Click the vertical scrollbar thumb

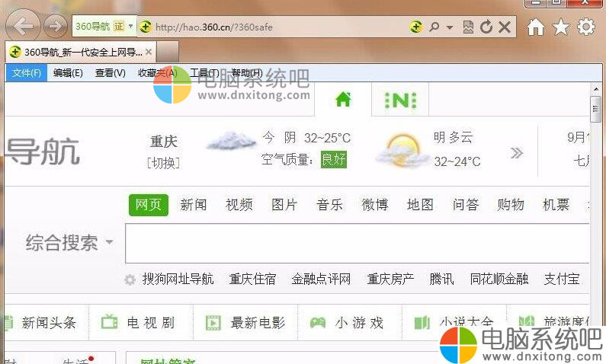(x=596, y=110)
